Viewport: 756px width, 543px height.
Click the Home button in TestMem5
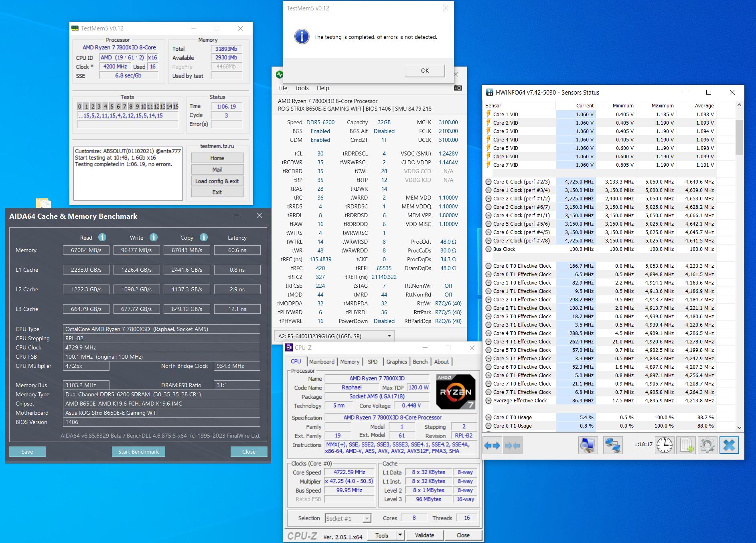tap(217, 158)
